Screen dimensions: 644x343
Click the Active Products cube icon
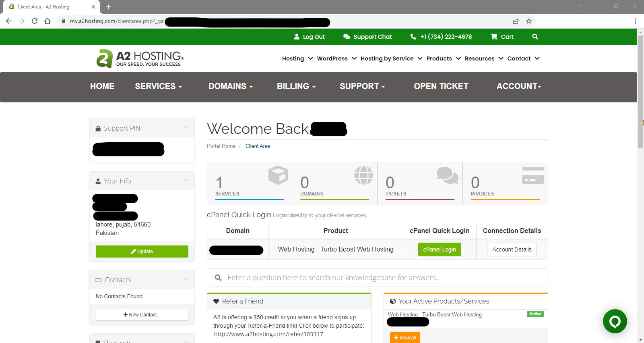point(392,301)
